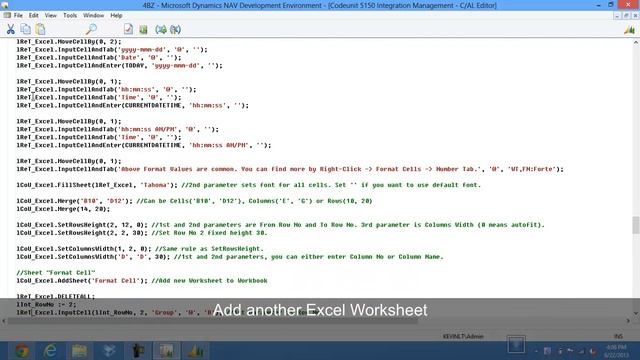The height and width of the screenshot is (360, 640).
Task: Open the document system icon beside File
Action: pos(7,16)
